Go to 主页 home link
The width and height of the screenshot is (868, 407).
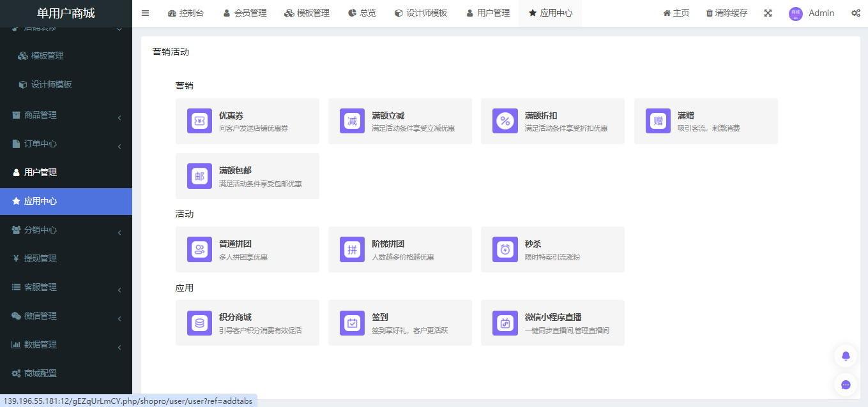676,13
